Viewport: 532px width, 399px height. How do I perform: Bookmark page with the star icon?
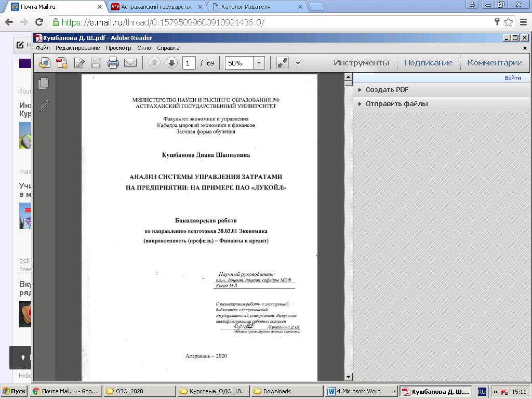[x=508, y=22]
